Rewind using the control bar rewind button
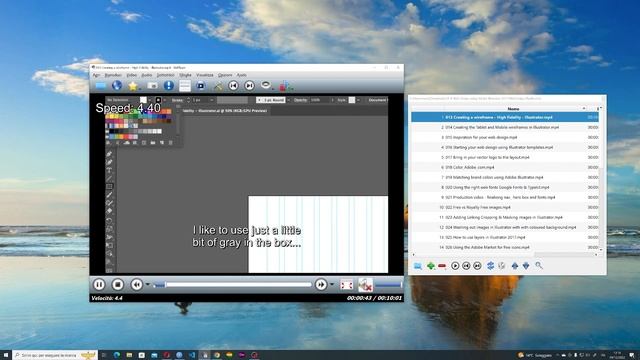This screenshot has height=360, width=640. pyautogui.click(x=136, y=284)
